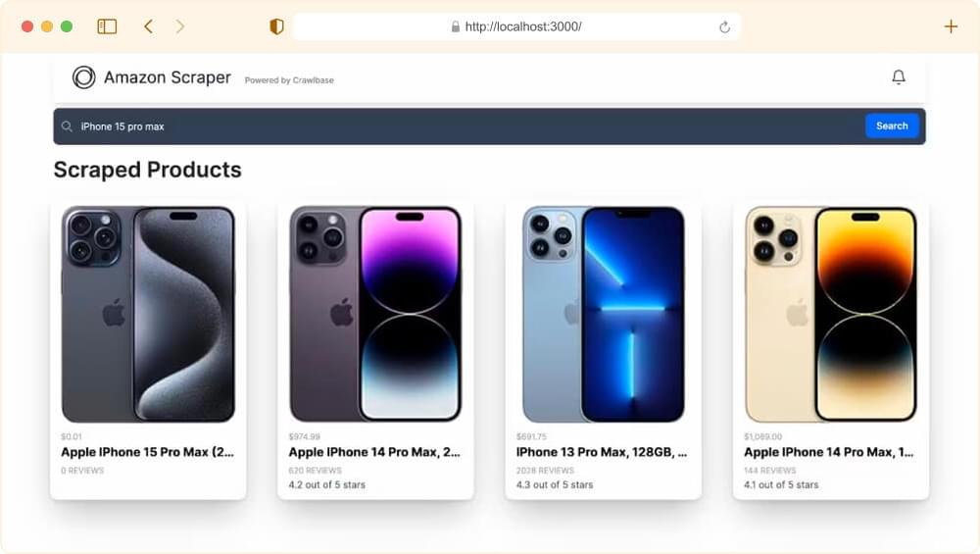Open the iPhone 13 Pro Max, 128GB title
The height and width of the screenshot is (554, 980).
click(602, 452)
